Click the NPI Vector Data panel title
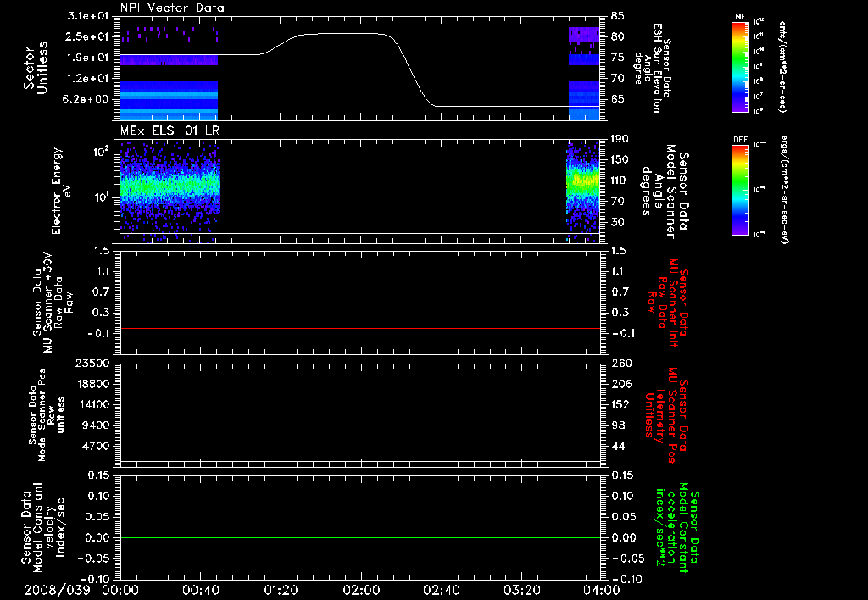The width and height of the screenshot is (868, 600). tap(172, 8)
